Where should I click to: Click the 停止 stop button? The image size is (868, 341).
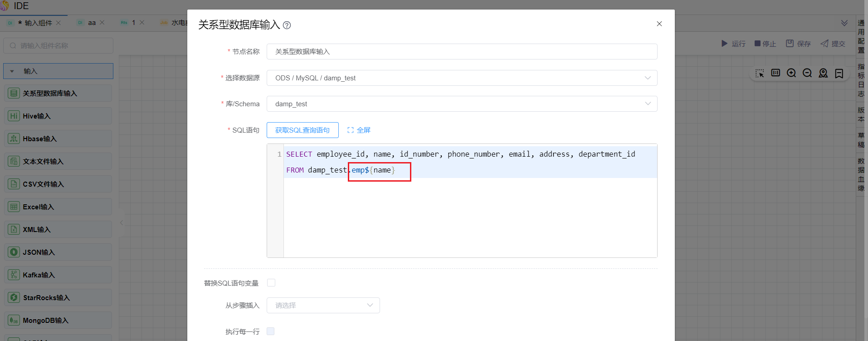coord(765,44)
